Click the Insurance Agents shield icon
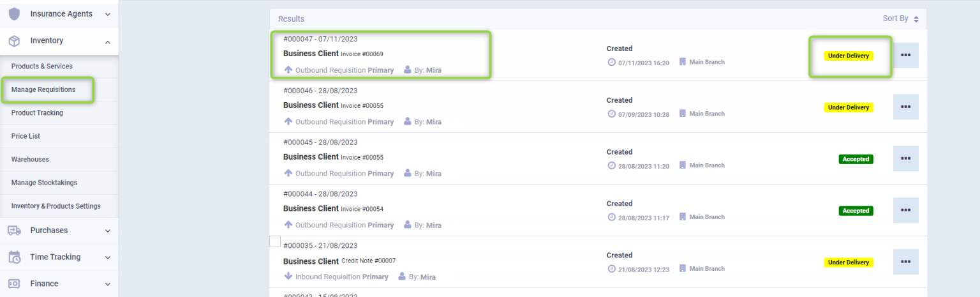This screenshot has height=297, width=980. (14, 14)
